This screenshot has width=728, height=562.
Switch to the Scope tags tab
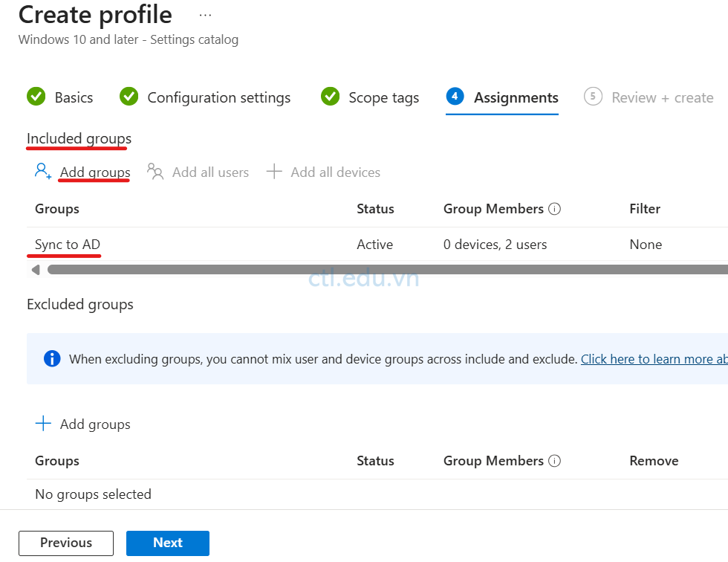(x=370, y=97)
